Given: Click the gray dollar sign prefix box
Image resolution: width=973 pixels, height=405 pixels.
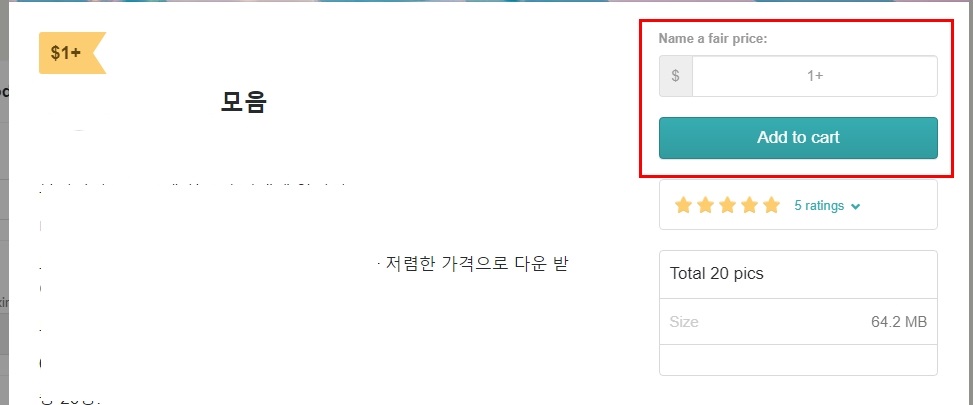Looking at the screenshot, I should pos(676,76).
